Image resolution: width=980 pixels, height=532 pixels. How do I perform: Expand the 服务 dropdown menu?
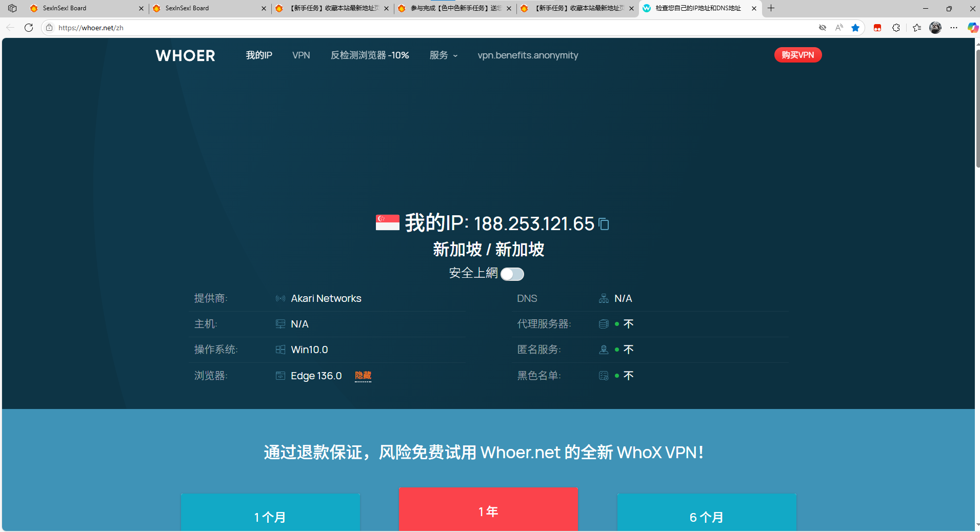(x=444, y=55)
